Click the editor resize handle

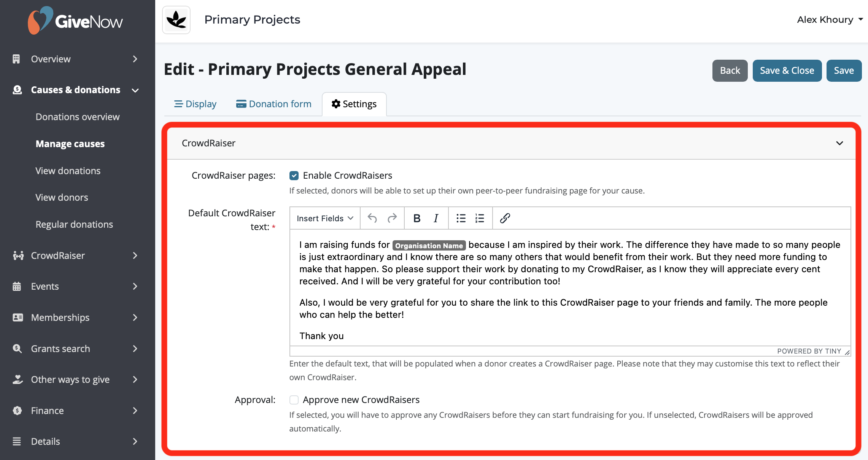point(847,352)
